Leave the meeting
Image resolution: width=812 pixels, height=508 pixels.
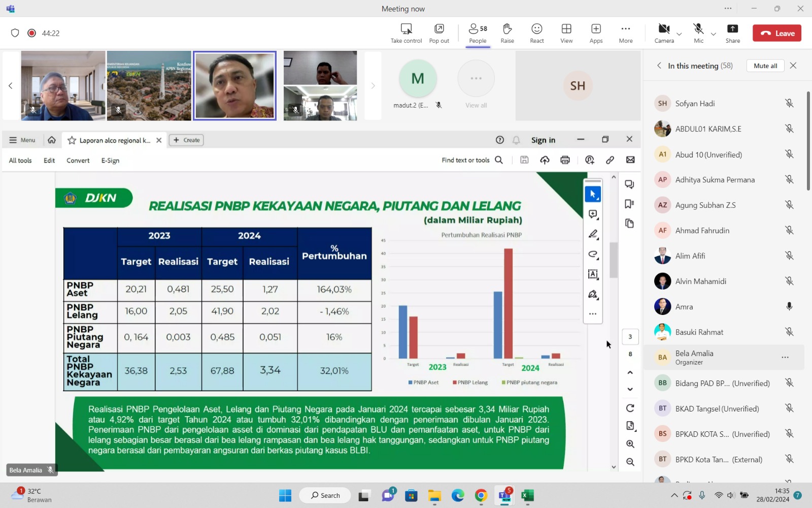pyautogui.click(x=777, y=33)
